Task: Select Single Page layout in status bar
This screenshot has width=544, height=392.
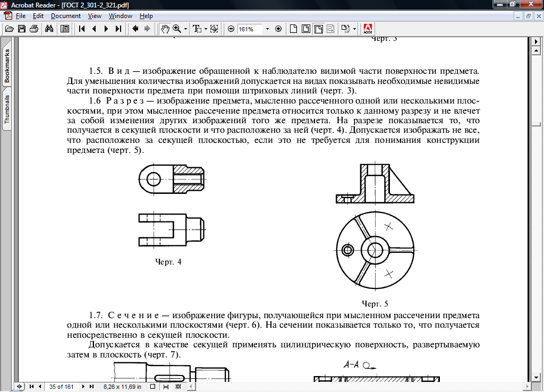Action: click(152, 387)
